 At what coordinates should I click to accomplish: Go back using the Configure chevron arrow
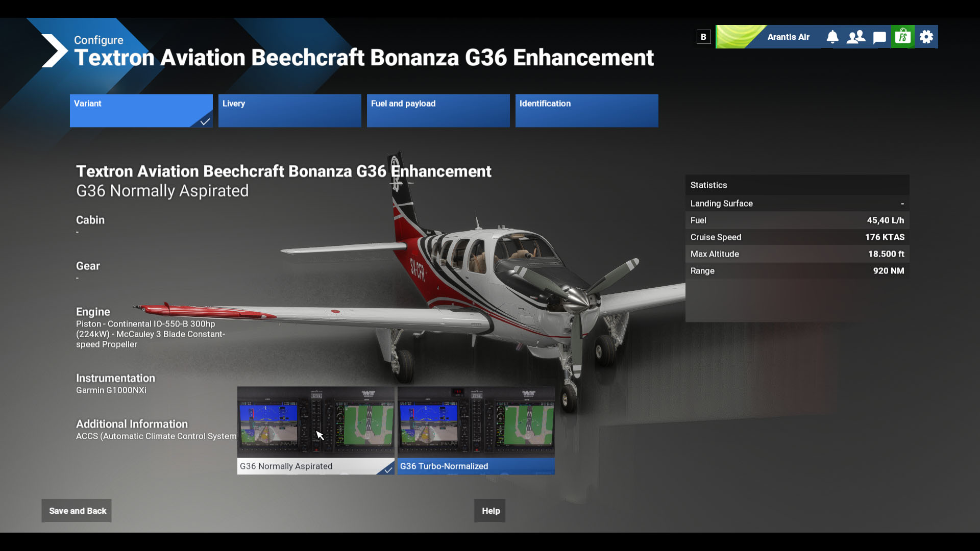coord(54,51)
